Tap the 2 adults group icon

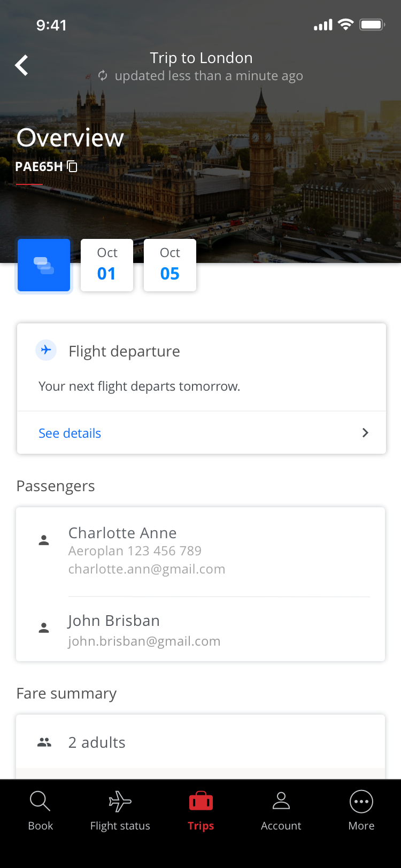click(44, 742)
